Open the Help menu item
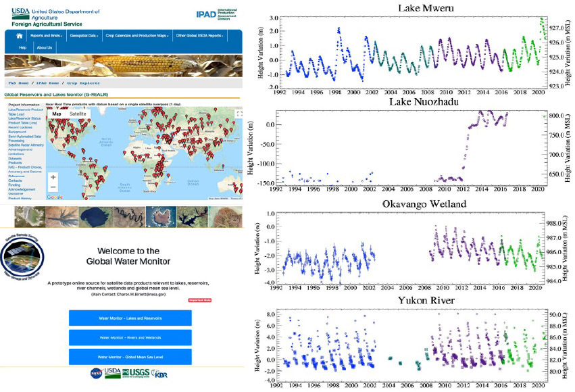The width and height of the screenshot is (575, 392). click(23, 48)
